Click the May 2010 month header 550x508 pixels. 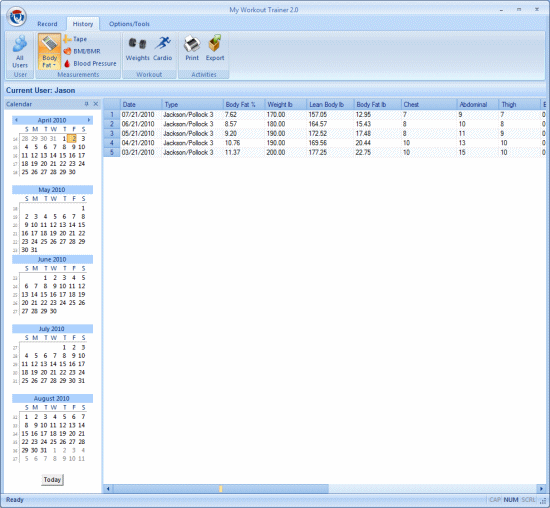[52, 189]
